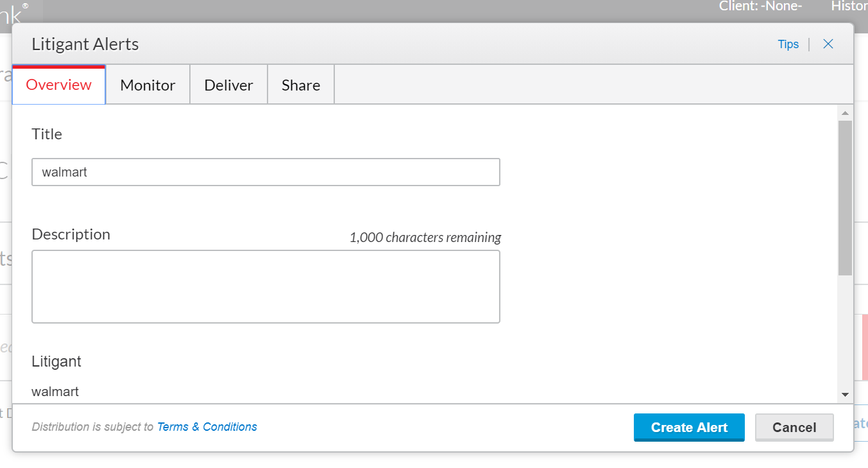Cancel the alert dialog
868x468 pixels.
coord(794,428)
